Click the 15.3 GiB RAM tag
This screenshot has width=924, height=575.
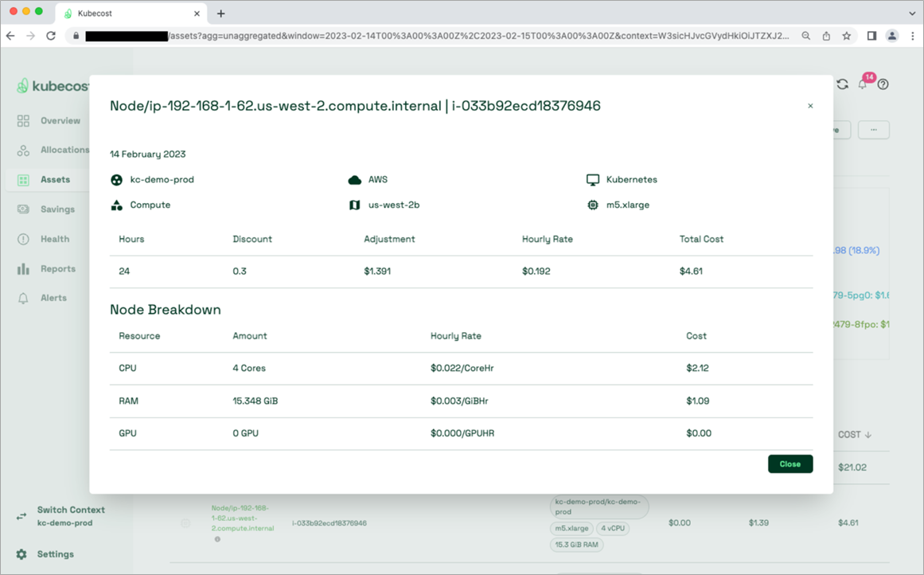[576, 545]
